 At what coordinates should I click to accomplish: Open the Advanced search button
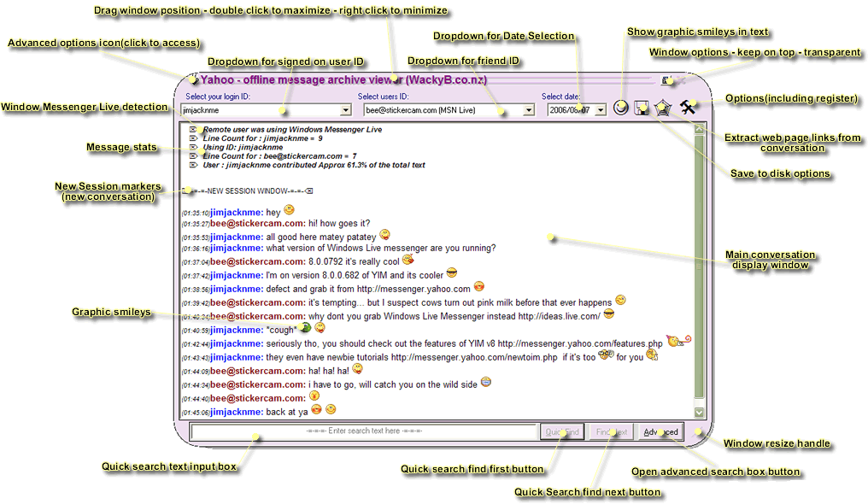[660, 432]
